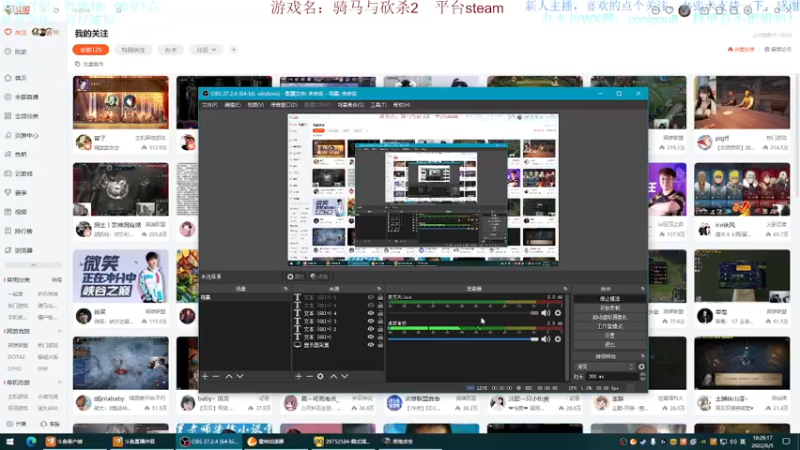Image resolution: width=800 pixels, height=450 pixels.
Task: Open OBS View (视图) menu
Action: (256, 105)
